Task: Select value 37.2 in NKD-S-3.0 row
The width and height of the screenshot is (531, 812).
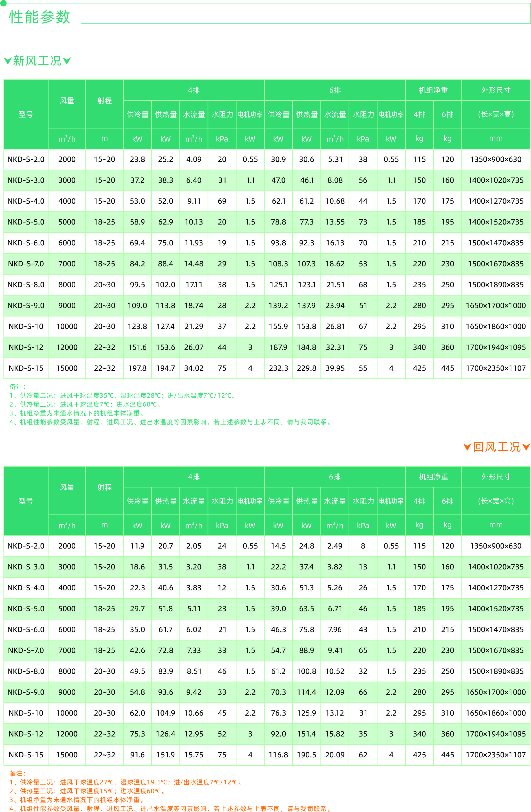Action: 137,180
